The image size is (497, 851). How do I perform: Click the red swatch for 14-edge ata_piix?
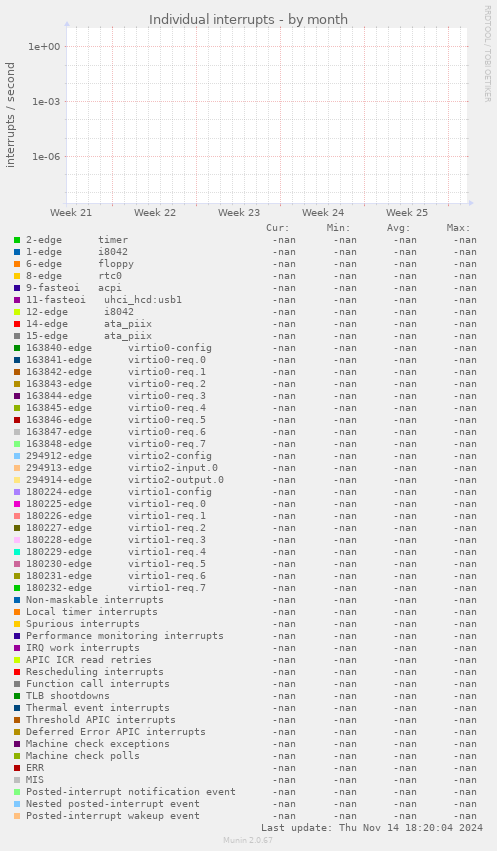click(x=17, y=324)
